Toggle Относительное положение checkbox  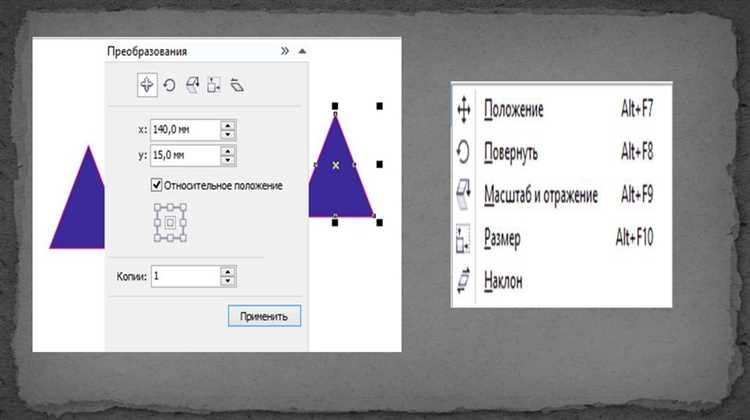156,185
